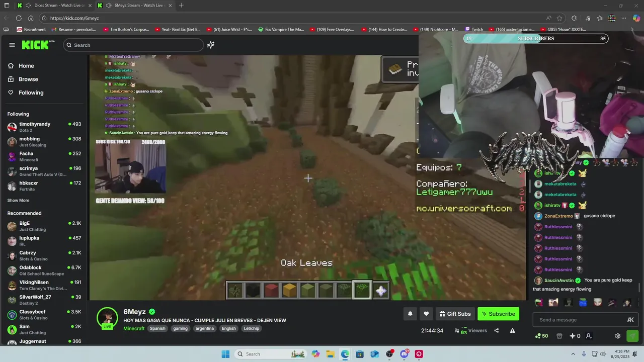Open the channel shop icon below chat

click(559, 336)
